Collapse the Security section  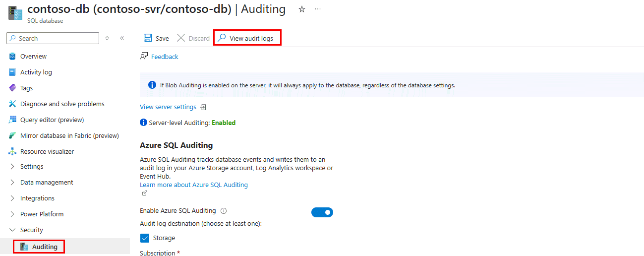(12, 230)
